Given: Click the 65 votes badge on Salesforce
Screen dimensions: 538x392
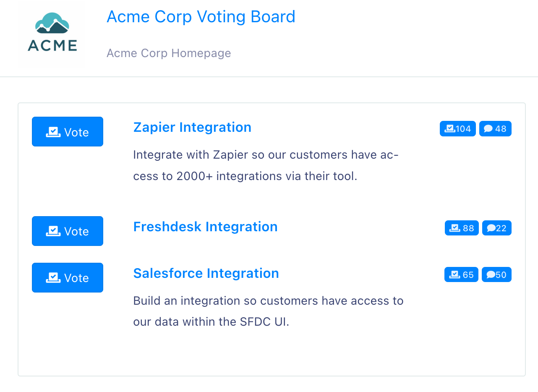Looking at the screenshot, I should (x=461, y=274).
